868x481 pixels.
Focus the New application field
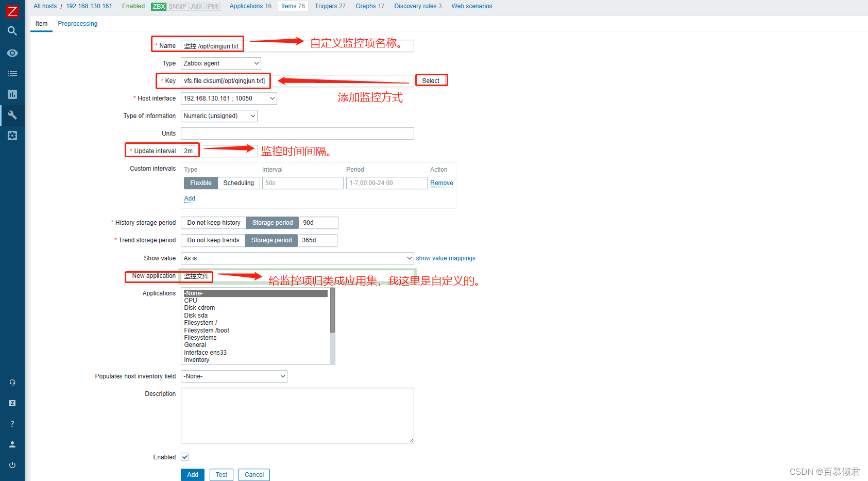click(x=297, y=276)
